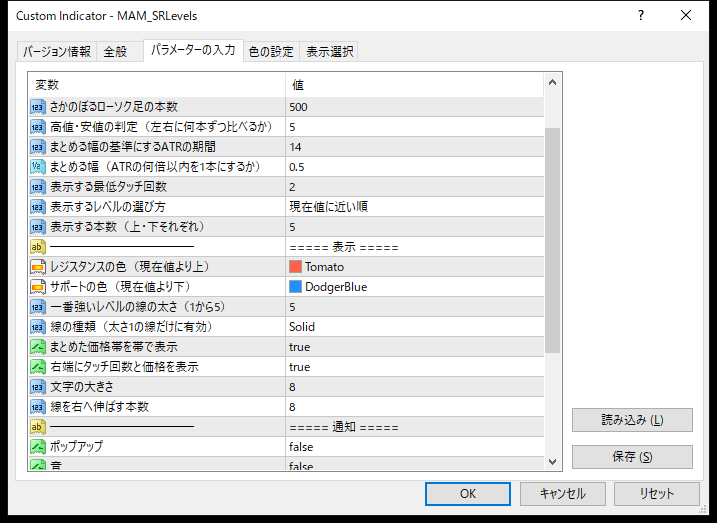Edit まとめる幅 value 0.5
717x523 pixels.
tap(415, 167)
